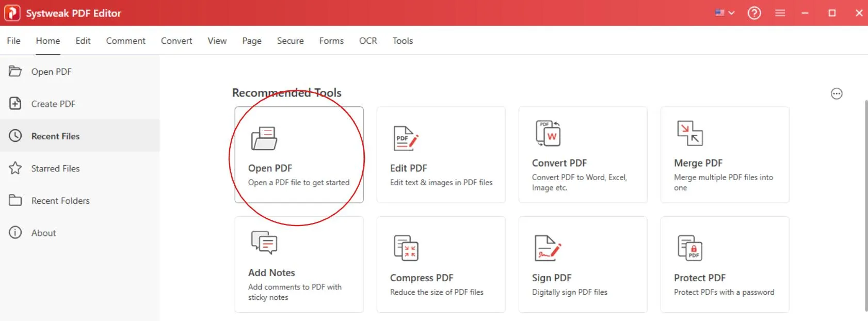This screenshot has width=868, height=321.
Task: Click About in the sidebar
Action: [x=43, y=233]
